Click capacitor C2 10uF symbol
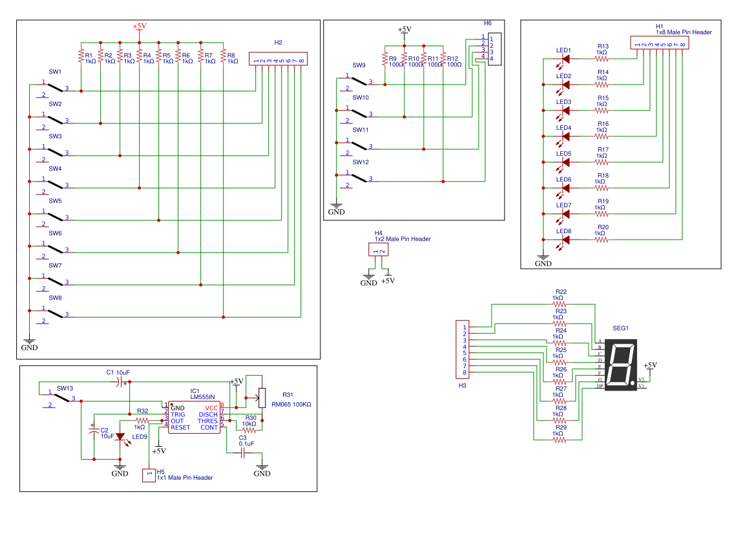This screenshot has height=534, width=756. click(94, 431)
